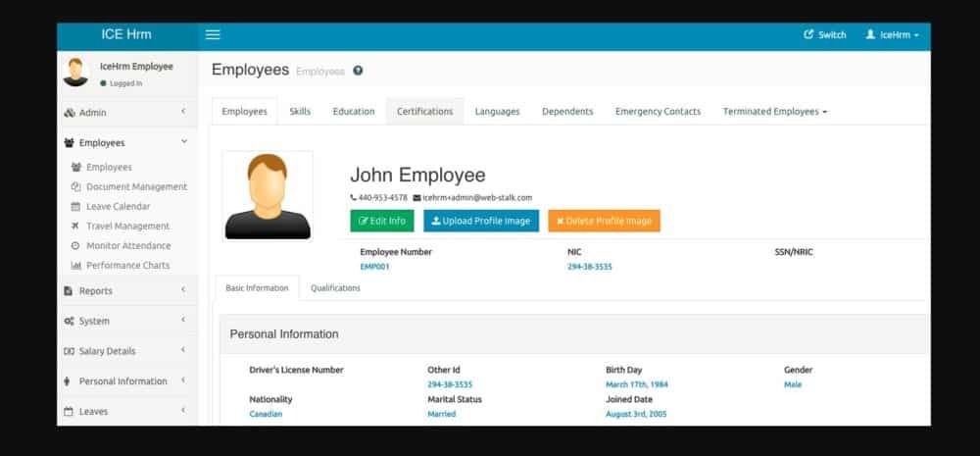Image resolution: width=980 pixels, height=456 pixels.
Task: Open the Terminated Employees dropdown tab
Action: click(774, 112)
